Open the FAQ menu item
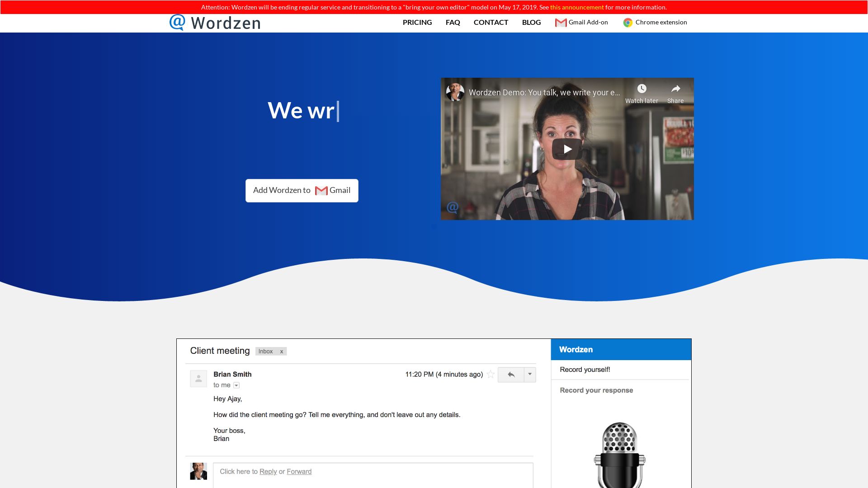This screenshot has height=488, width=868. pyautogui.click(x=453, y=23)
